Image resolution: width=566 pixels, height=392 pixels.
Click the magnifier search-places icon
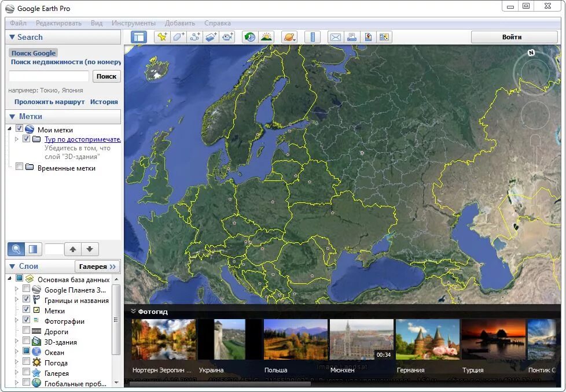click(16, 249)
